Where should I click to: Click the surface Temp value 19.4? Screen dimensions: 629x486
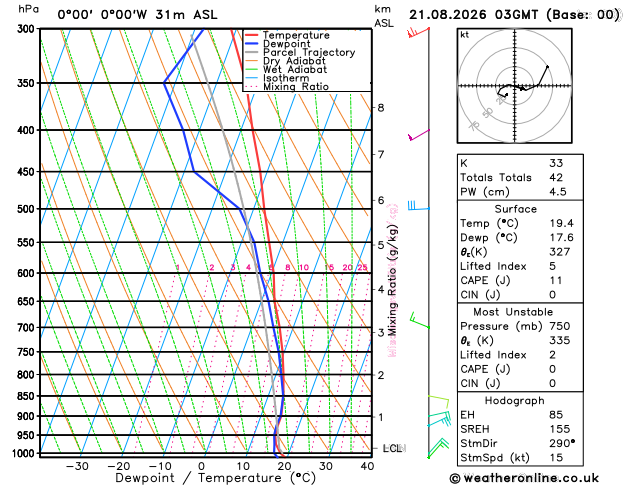pos(562,223)
